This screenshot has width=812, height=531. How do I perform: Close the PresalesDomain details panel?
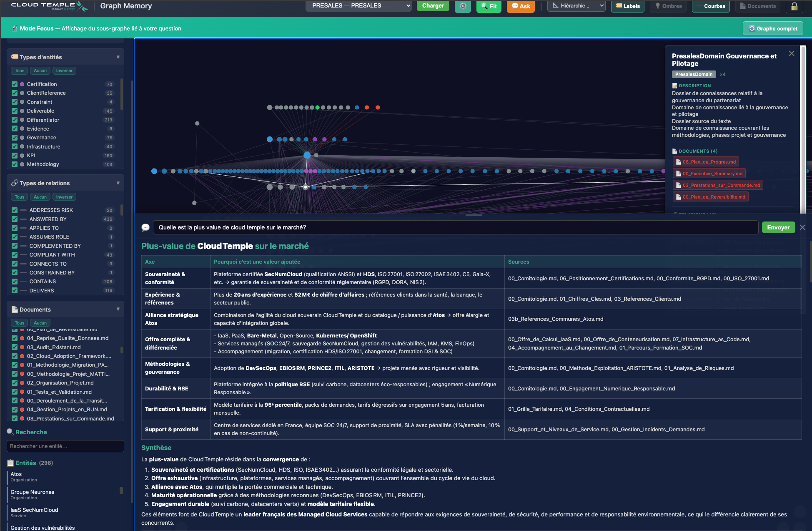point(792,53)
